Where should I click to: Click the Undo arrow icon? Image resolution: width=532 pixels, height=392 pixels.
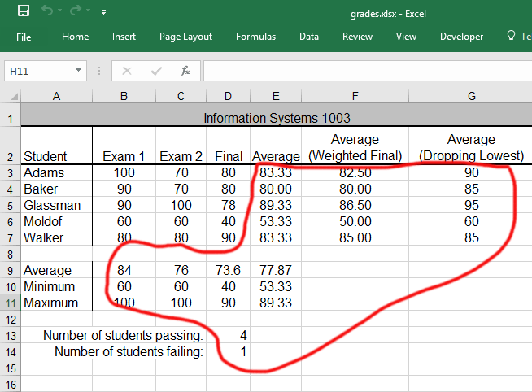coord(48,11)
